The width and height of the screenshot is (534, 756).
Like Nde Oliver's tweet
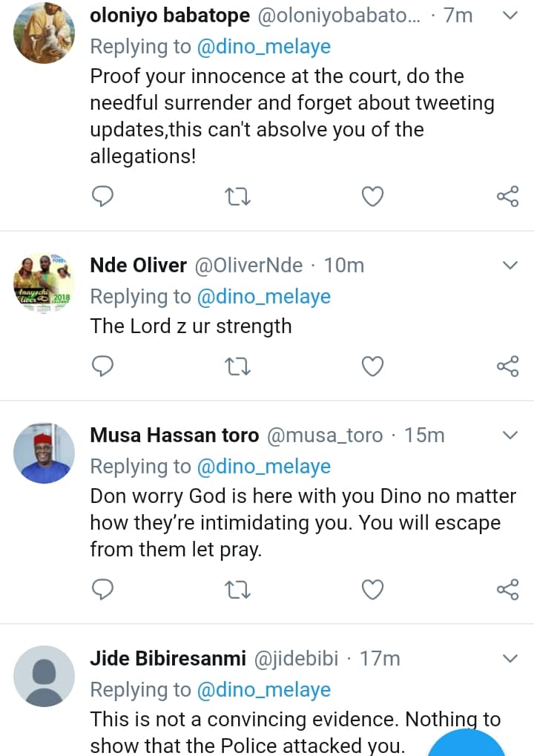(x=372, y=366)
